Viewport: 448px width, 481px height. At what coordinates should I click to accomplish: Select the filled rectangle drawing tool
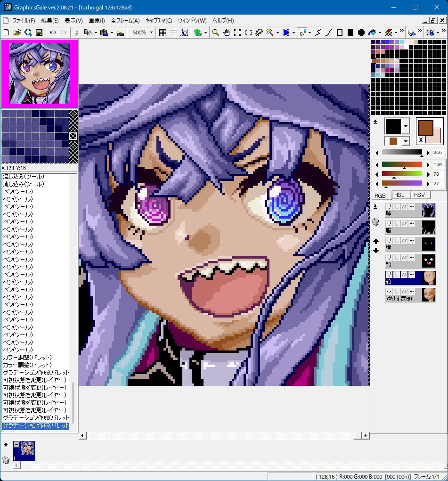(350, 33)
